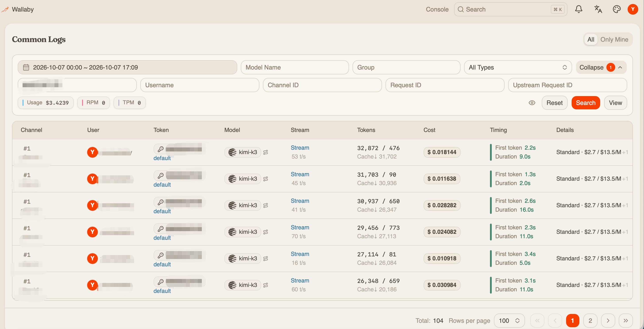Go to page 2
The width and height of the screenshot is (644, 329).
(590, 321)
